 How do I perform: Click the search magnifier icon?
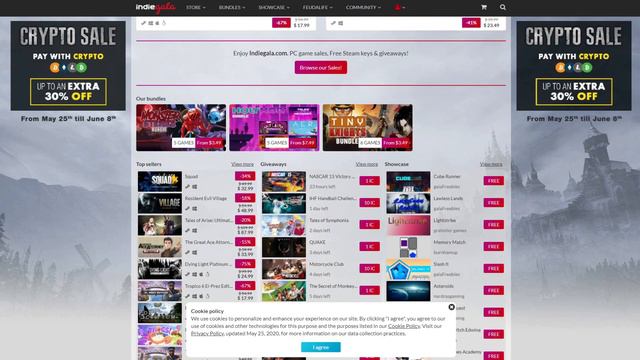pos(502,7)
